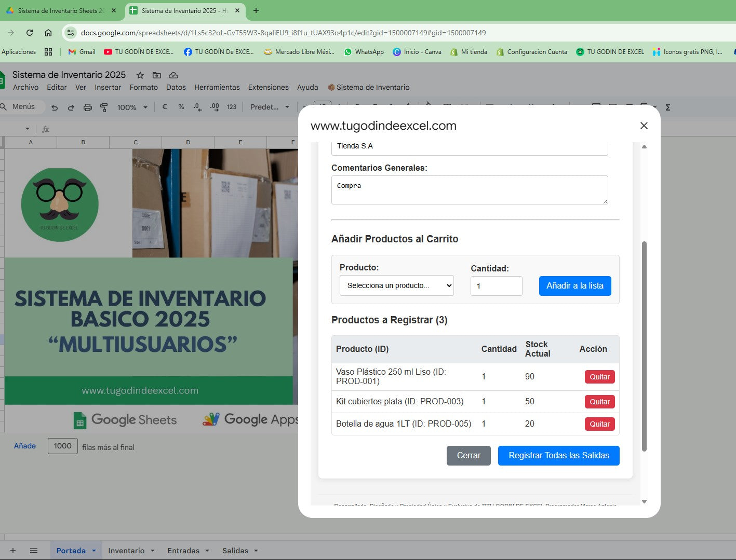Open the WhatsApp bookmark

tap(364, 52)
